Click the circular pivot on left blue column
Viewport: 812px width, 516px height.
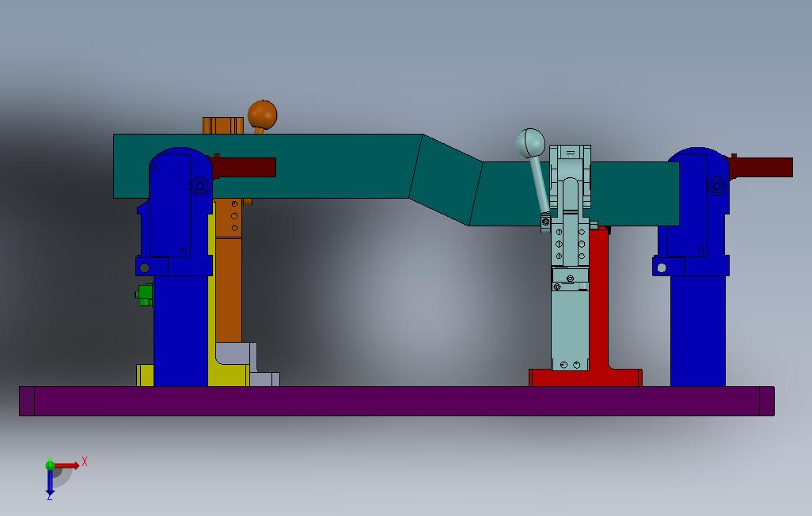click(x=200, y=185)
